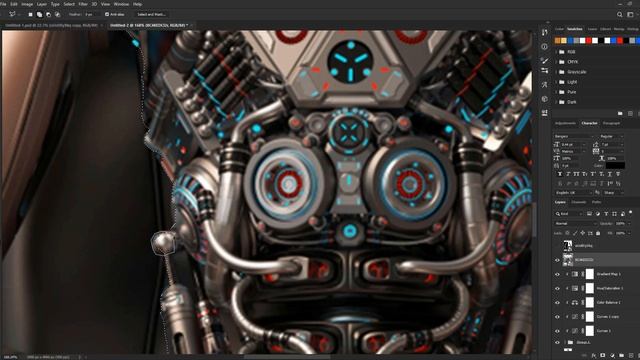Hide the Curves 1 layer
This screenshot has height=360, width=640.
(557, 331)
